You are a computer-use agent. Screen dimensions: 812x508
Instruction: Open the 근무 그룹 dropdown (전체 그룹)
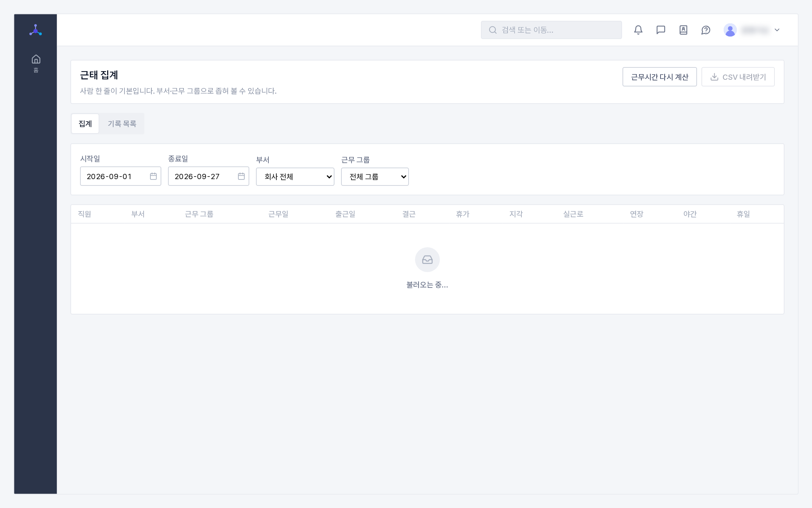[375, 176]
